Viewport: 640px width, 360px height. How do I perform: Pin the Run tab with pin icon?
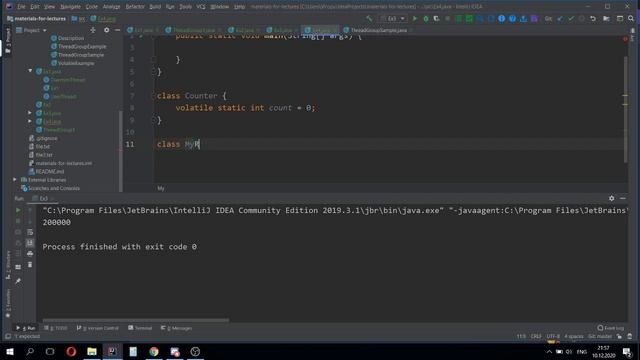coord(18,281)
